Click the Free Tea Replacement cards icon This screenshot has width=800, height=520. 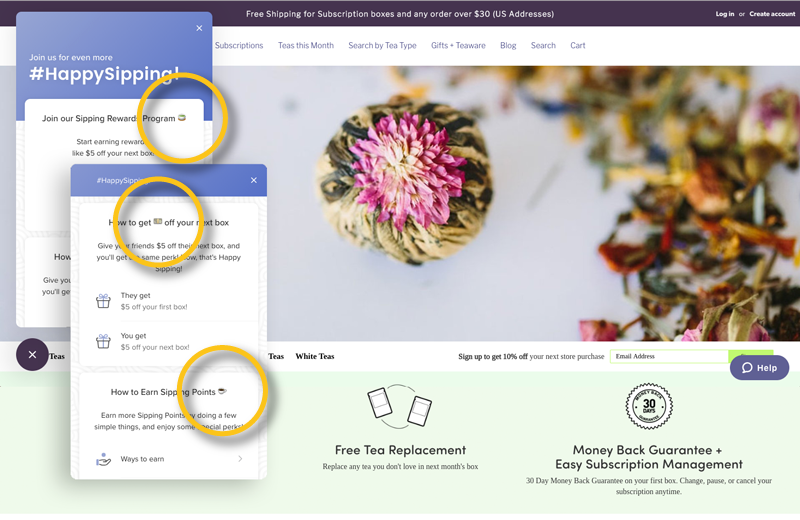[x=399, y=407]
